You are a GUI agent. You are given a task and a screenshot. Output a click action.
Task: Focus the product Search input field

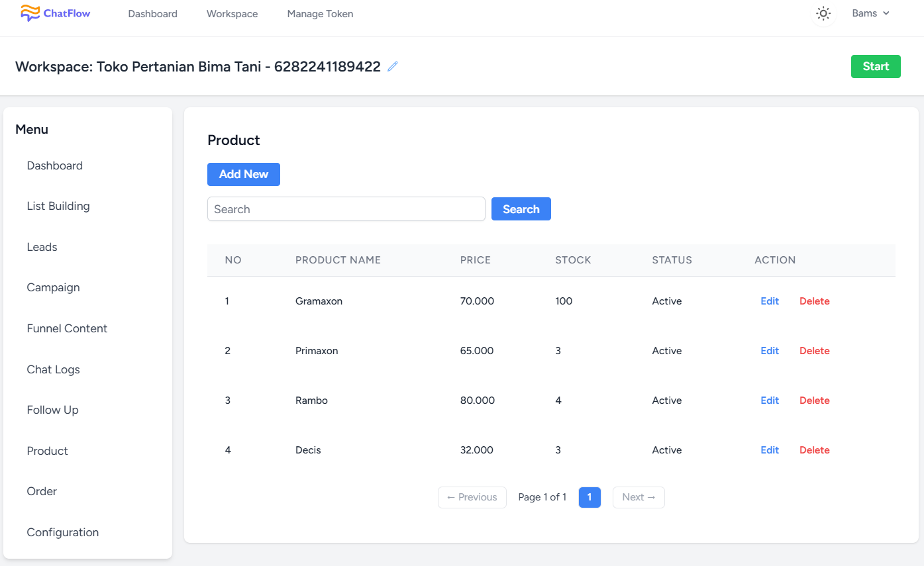tap(346, 209)
